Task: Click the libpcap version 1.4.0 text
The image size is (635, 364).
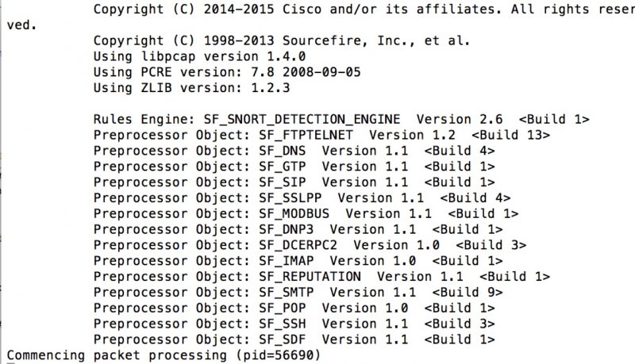Action: [x=199, y=56]
